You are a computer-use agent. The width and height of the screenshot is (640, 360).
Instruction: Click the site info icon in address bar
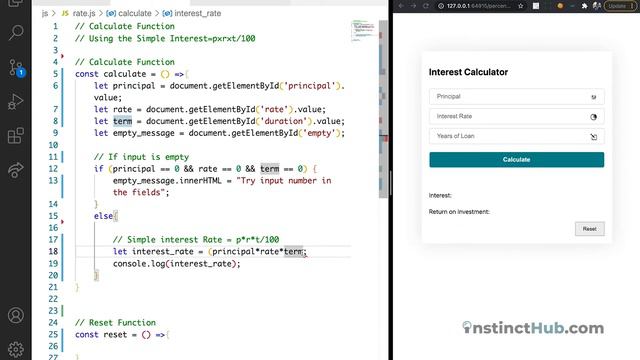[441, 6]
